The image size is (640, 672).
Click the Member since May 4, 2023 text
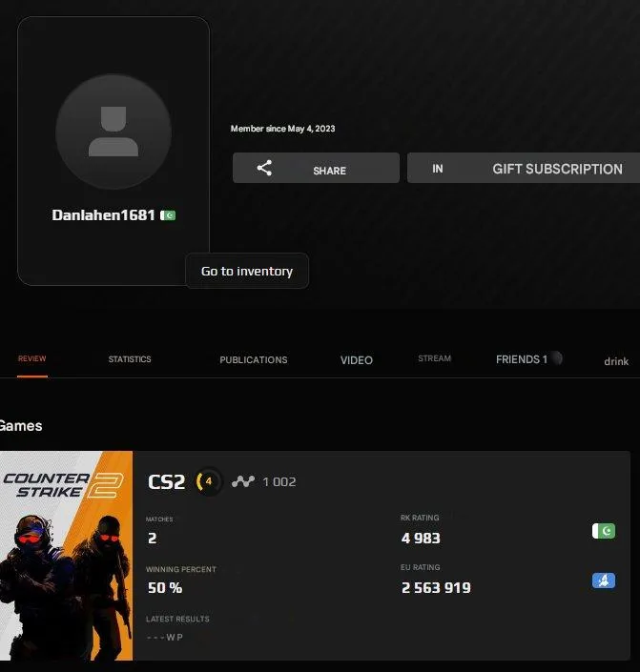282,129
